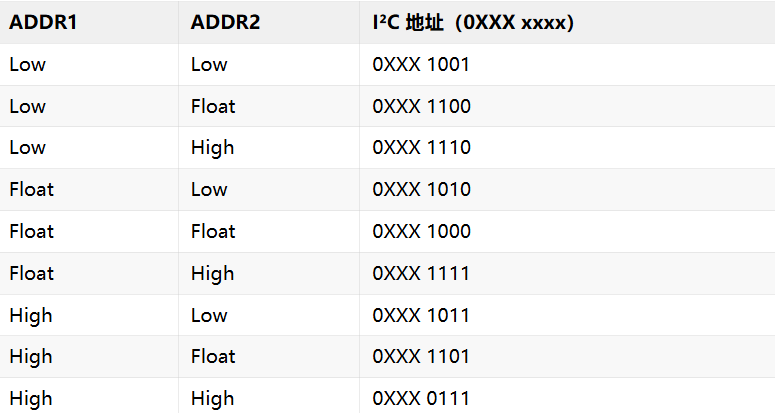Click the ADDR2 column header
This screenshot has height=413, width=775.
click(225, 22)
